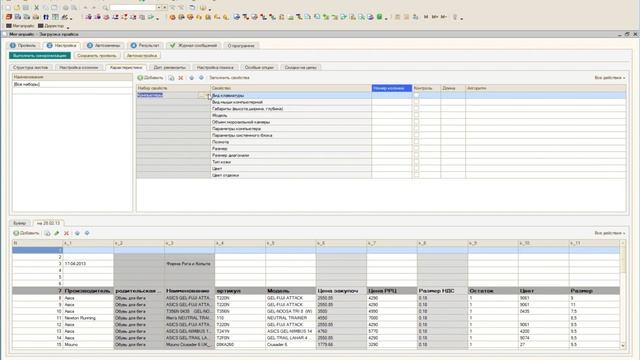The height and width of the screenshot is (360, 640).
Task: Click the Copy icon in the lower table toolbar
Action: pyautogui.click(x=47, y=233)
